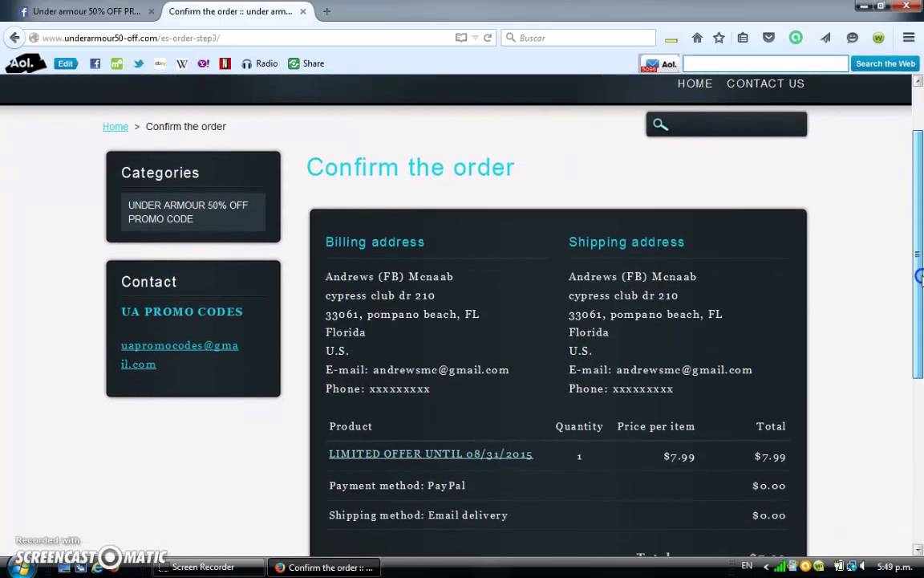924x578 pixels.
Task: Open the Hello chat smiley icon
Action: coord(852,38)
